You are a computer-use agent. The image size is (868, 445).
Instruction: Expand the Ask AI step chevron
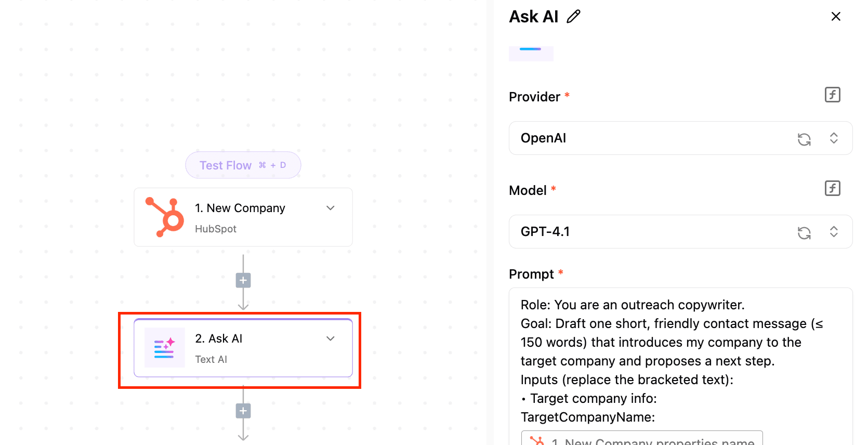tap(331, 338)
